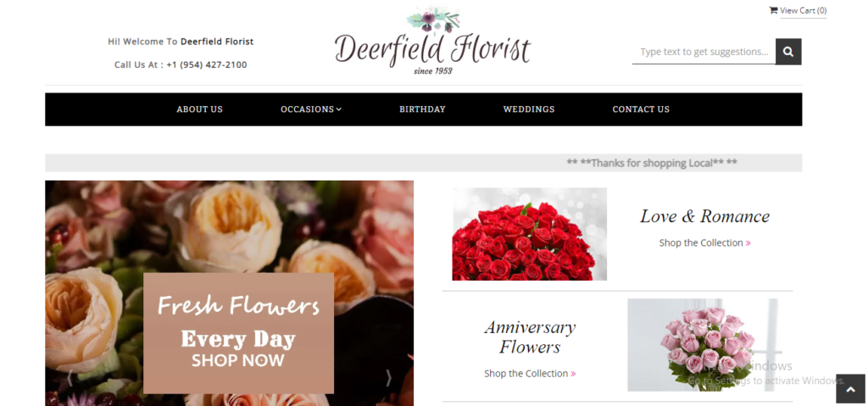Advance to the next banner slide
The image size is (868, 406).
(x=388, y=378)
